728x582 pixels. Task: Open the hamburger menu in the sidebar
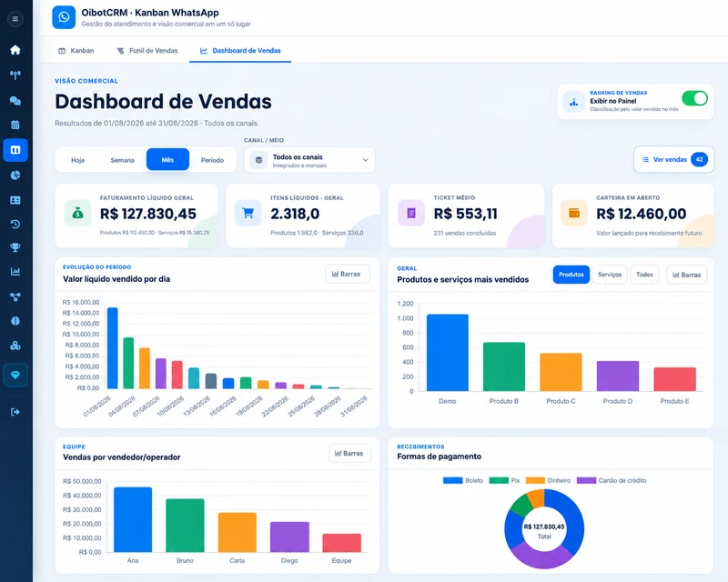coord(15,19)
